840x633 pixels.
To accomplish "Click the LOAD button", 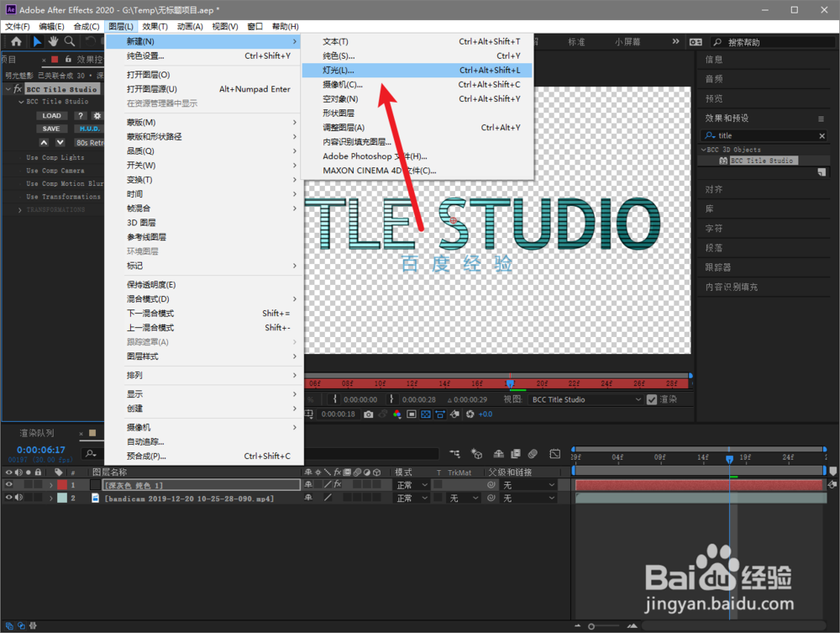I will 52,116.
